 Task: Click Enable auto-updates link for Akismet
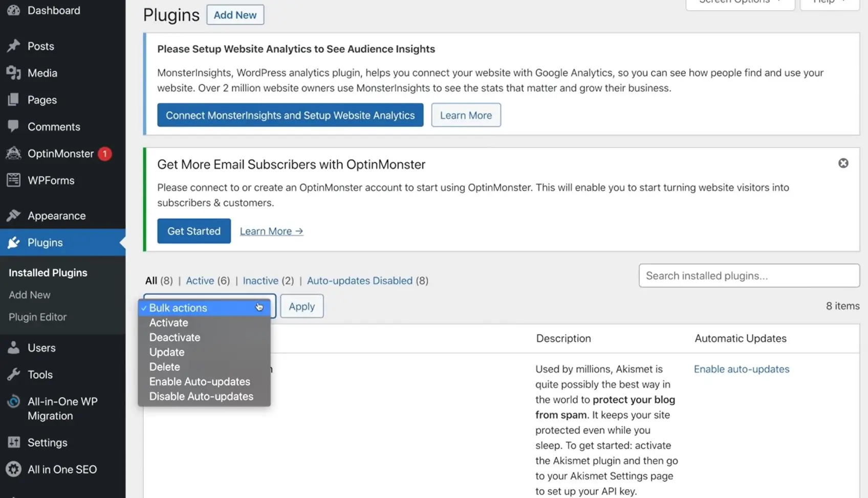pyautogui.click(x=741, y=370)
